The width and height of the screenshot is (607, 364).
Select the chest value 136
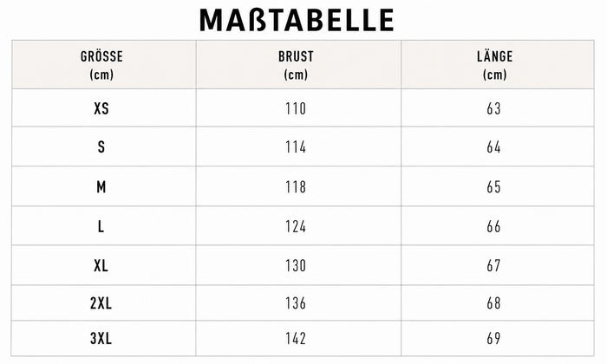(296, 303)
